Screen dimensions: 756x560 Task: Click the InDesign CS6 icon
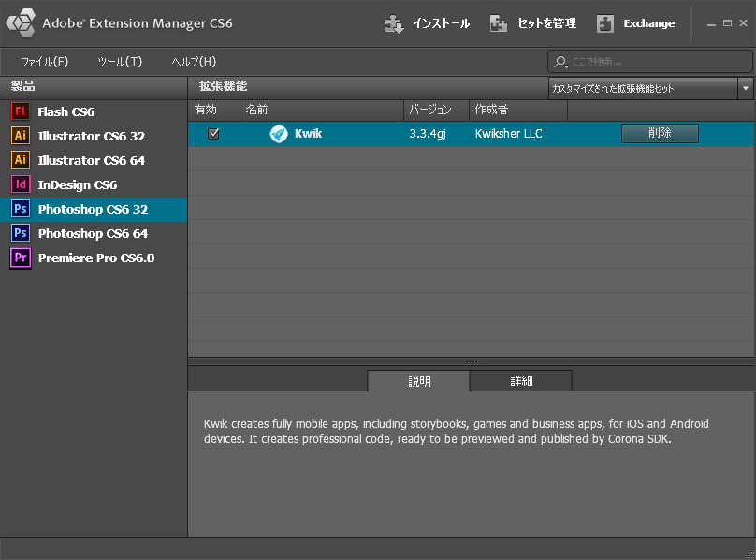[21, 184]
